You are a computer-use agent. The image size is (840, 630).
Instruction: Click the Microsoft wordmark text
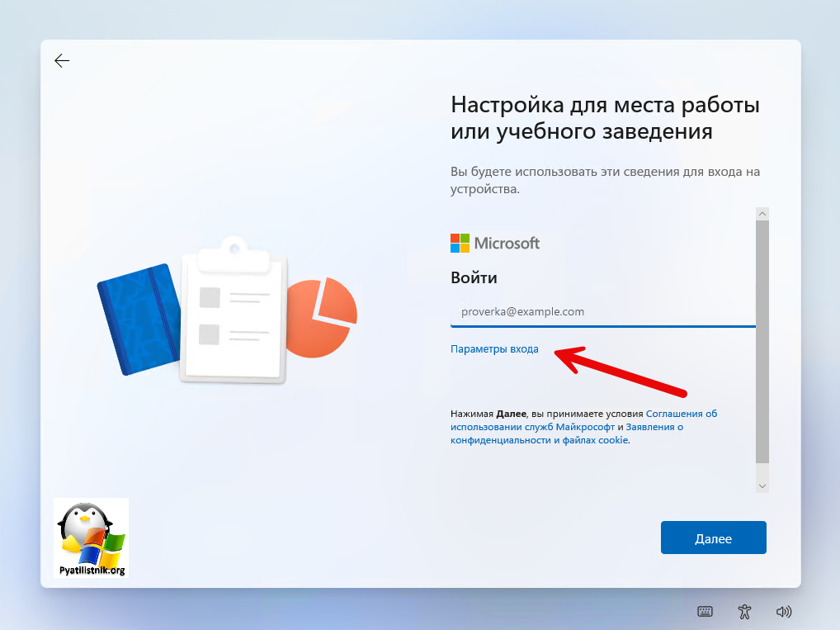pyautogui.click(x=507, y=243)
